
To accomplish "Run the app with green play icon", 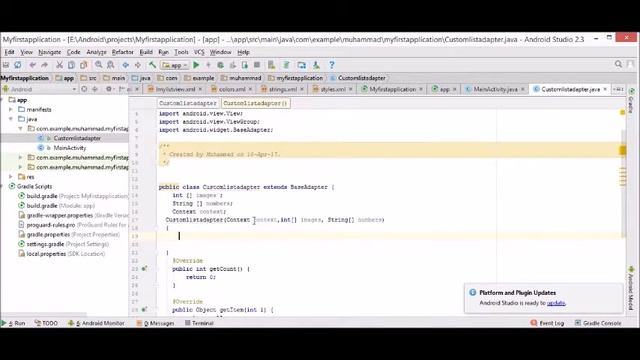I will (x=196, y=65).
